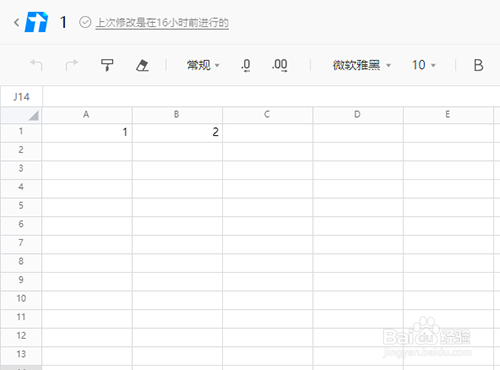Open the font size 10 dropdown

(x=424, y=65)
